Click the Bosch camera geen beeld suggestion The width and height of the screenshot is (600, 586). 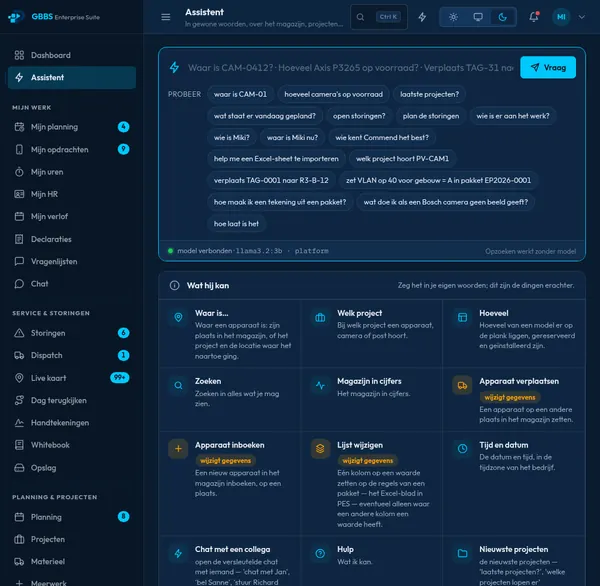[446, 202]
